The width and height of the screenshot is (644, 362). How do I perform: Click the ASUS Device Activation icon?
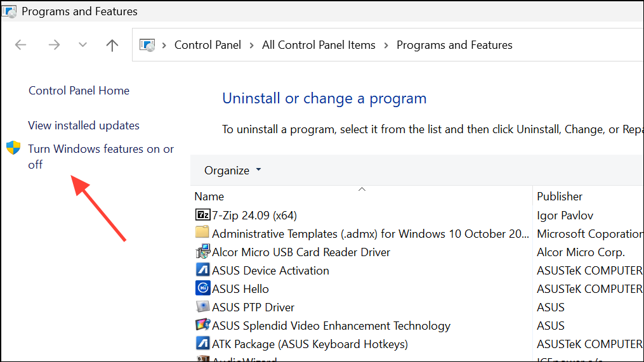202,270
